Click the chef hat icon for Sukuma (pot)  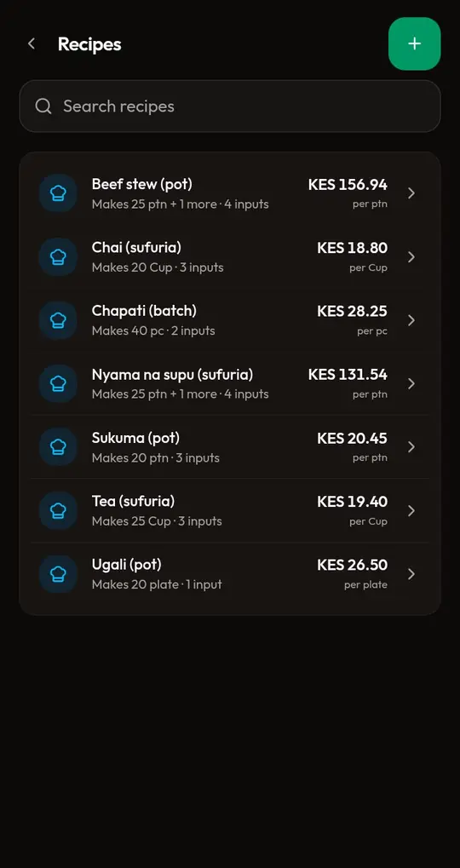pos(58,446)
